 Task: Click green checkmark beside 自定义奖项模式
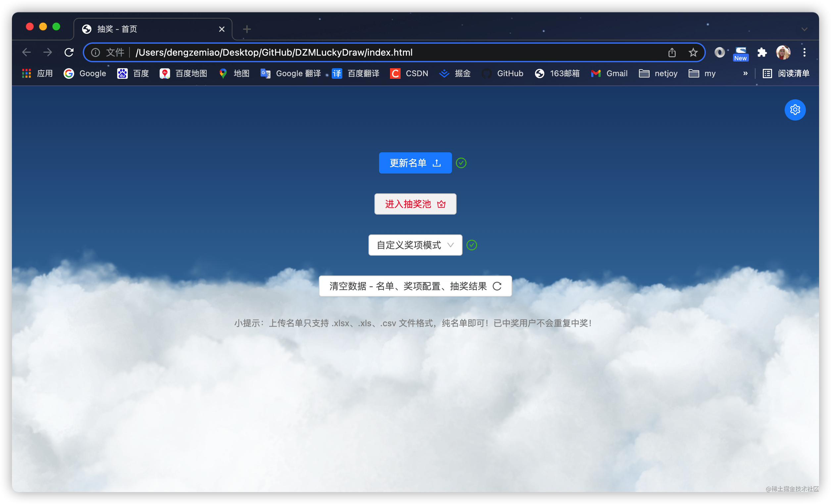click(471, 245)
